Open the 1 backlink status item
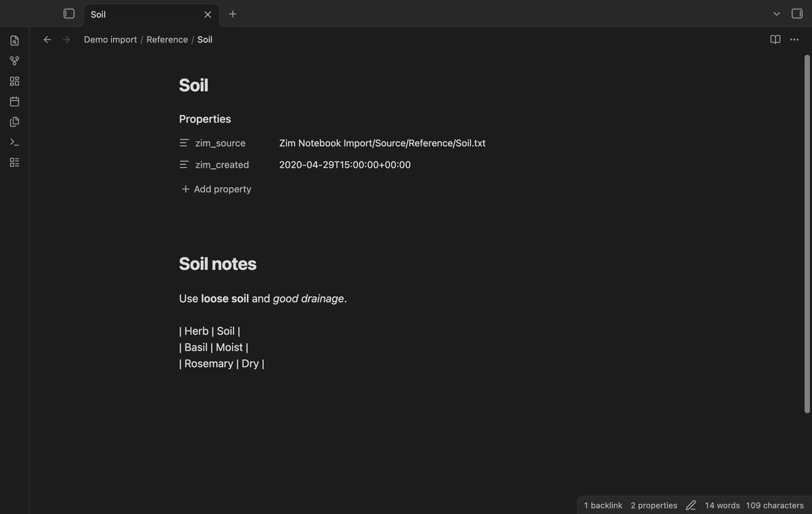The width and height of the screenshot is (812, 514). 603,505
